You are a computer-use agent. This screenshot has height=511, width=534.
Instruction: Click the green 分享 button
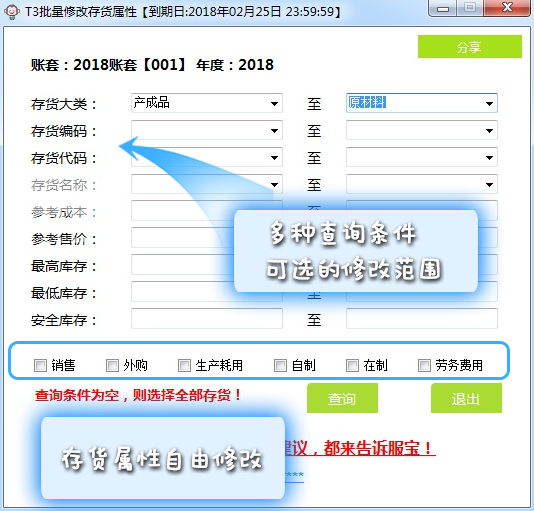point(470,47)
